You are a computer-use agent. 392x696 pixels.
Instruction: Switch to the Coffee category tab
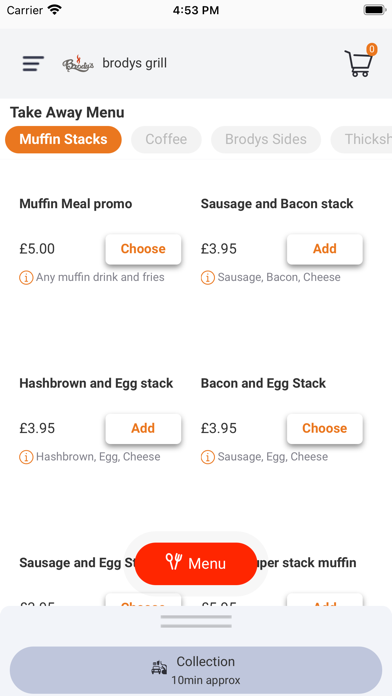166,139
